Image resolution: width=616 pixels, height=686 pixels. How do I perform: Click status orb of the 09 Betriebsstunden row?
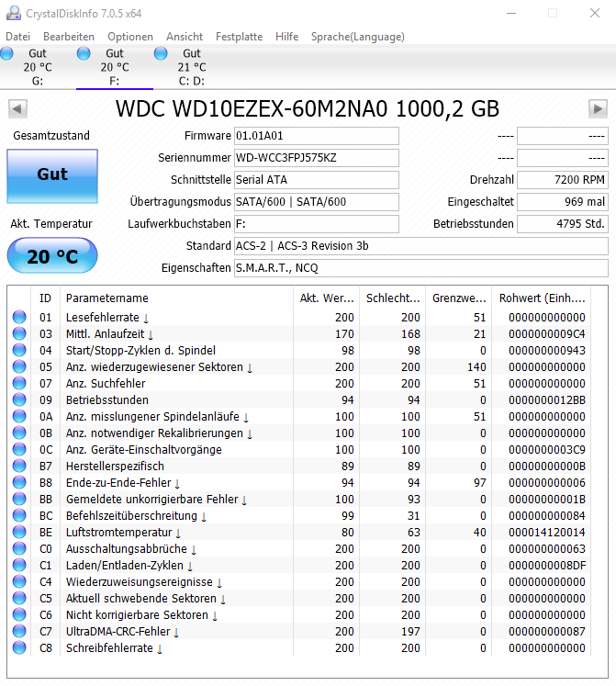[19, 399]
